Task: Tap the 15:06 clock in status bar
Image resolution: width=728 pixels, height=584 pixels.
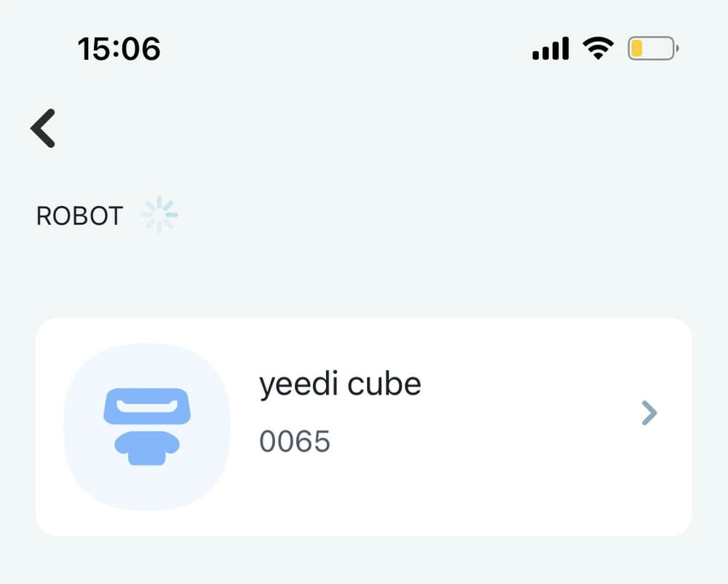Action: tap(119, 50)
